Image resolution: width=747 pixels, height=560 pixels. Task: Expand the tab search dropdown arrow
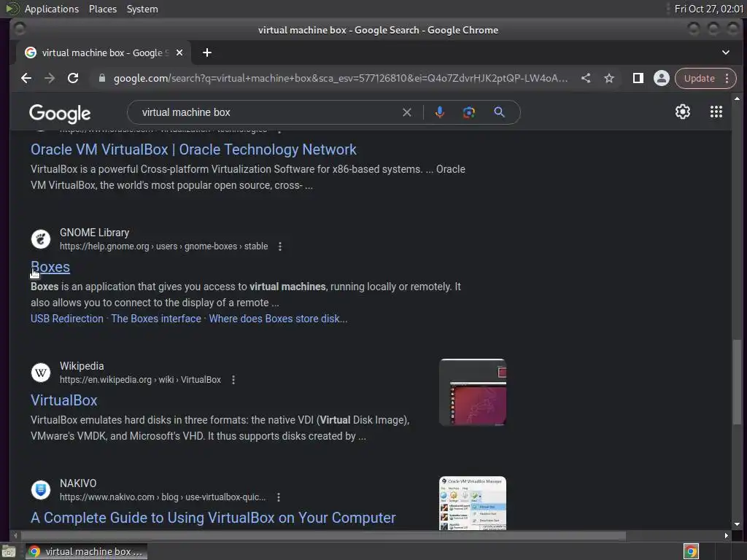pos(726,52)
